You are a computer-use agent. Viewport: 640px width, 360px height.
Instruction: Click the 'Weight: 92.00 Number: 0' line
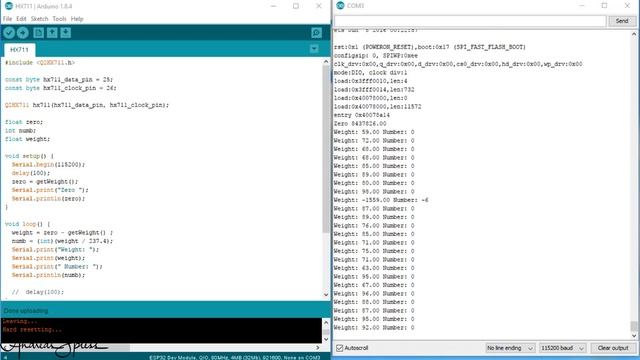pos(374,328)
